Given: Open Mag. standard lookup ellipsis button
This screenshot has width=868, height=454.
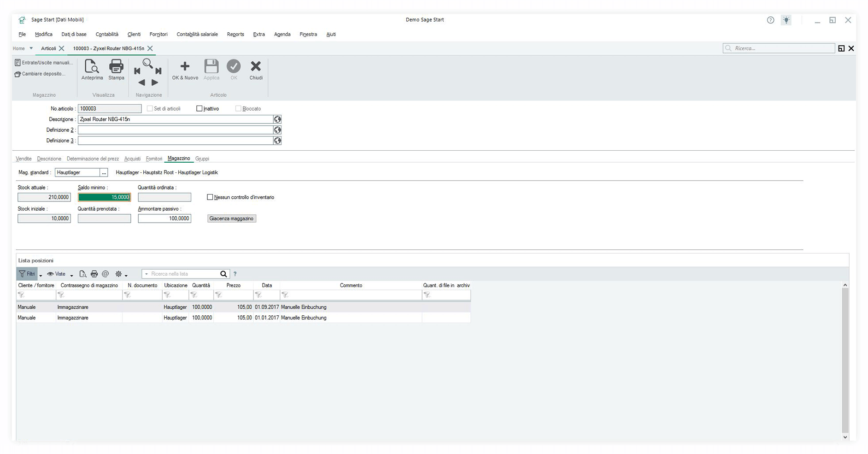Looking at the screenshot, I should [104, 172].
